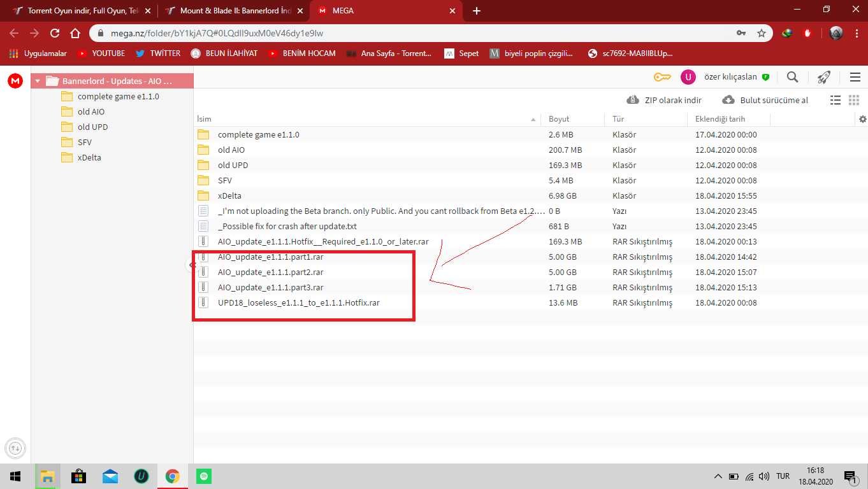Open the Mail app in the taskbar
Viewport: 868px width, 489px height.
click(x=110, y=476)
